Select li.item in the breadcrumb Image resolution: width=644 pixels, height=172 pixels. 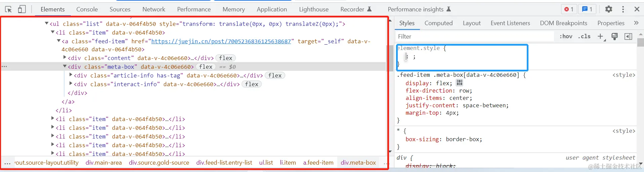point(288,163)
